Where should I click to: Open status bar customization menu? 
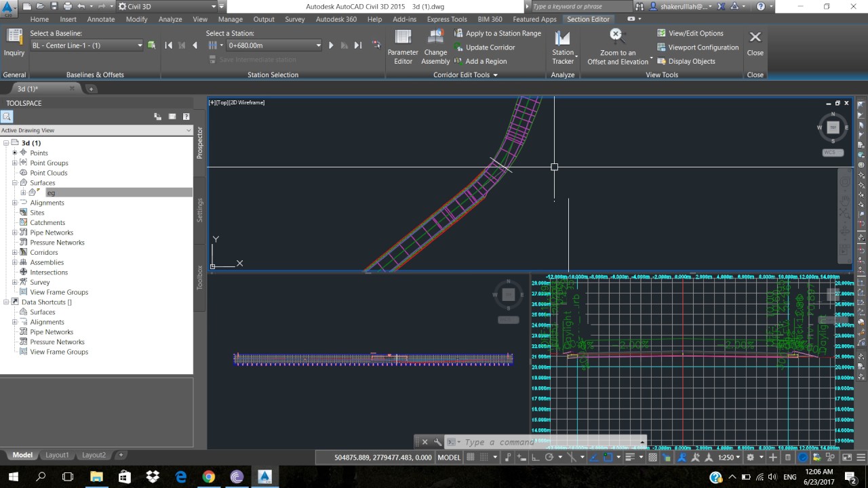coord(859,457)
